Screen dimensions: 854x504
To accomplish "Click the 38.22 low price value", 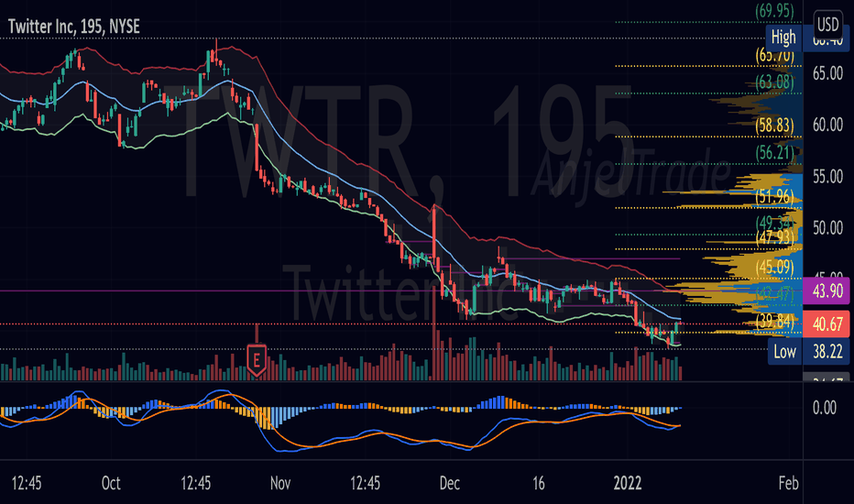I will click(x=827, y=352).
